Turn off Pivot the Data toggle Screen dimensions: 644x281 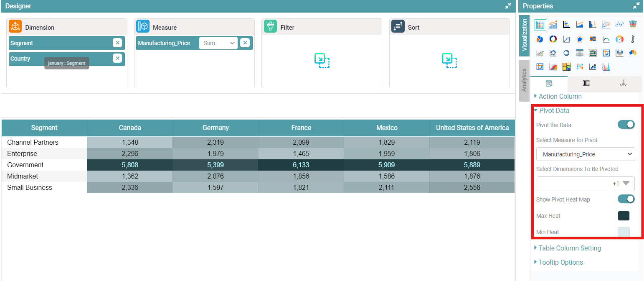626,125
